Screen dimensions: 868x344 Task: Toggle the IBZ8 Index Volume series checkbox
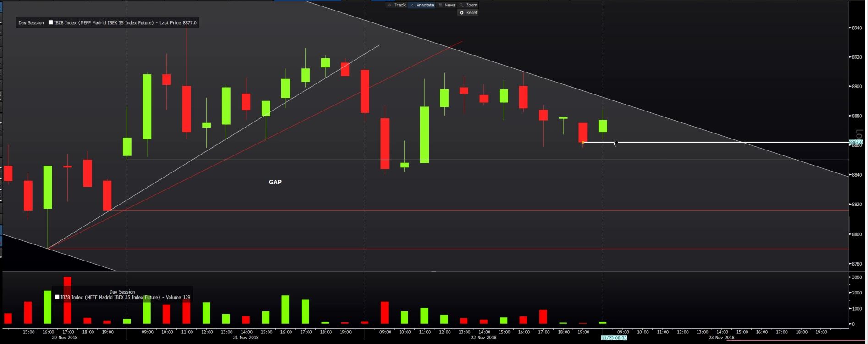(x=57, y=297)
